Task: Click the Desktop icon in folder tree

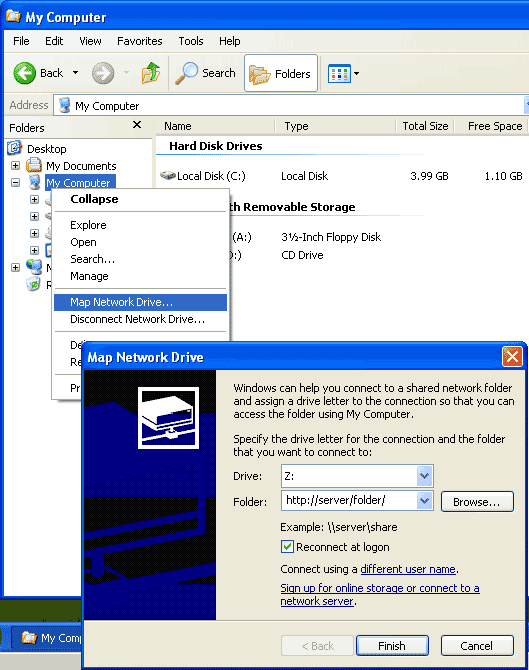Action: pos(15,148)
